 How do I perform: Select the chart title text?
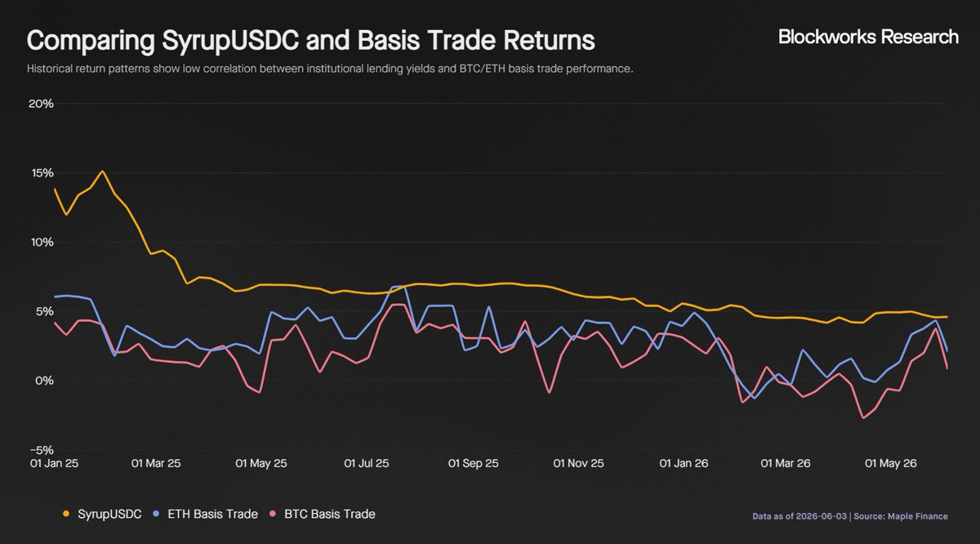[x=311, y=40]
